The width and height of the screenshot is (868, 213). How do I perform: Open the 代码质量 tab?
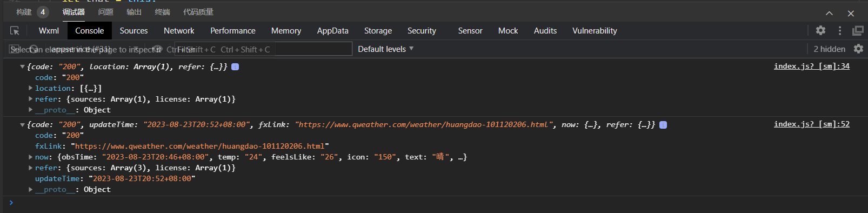tap(198, 12)
